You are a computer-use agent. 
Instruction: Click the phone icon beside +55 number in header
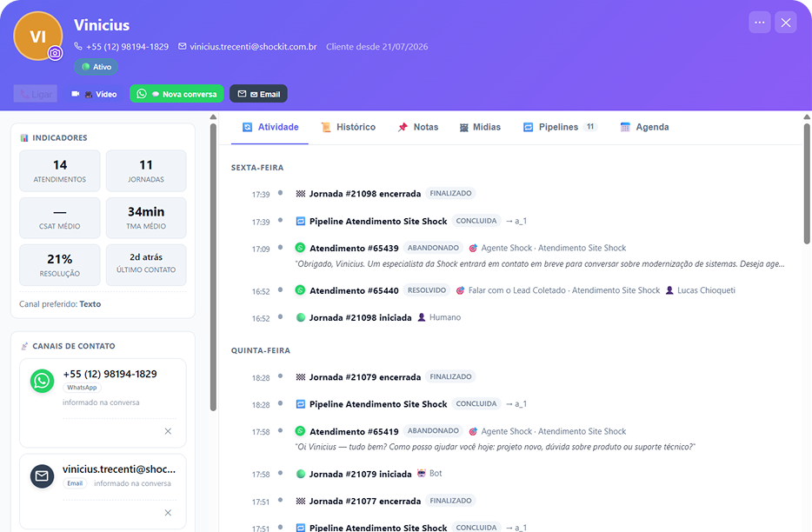(78, 46)
